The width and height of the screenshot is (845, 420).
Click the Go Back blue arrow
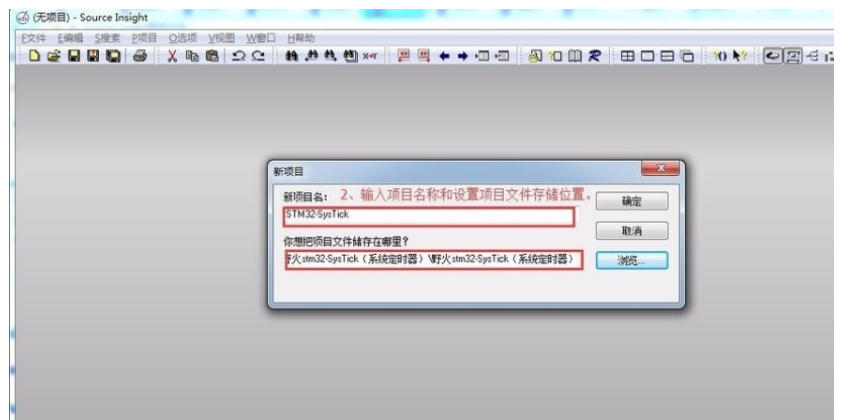pyautogui.click(x=444, y=56)
